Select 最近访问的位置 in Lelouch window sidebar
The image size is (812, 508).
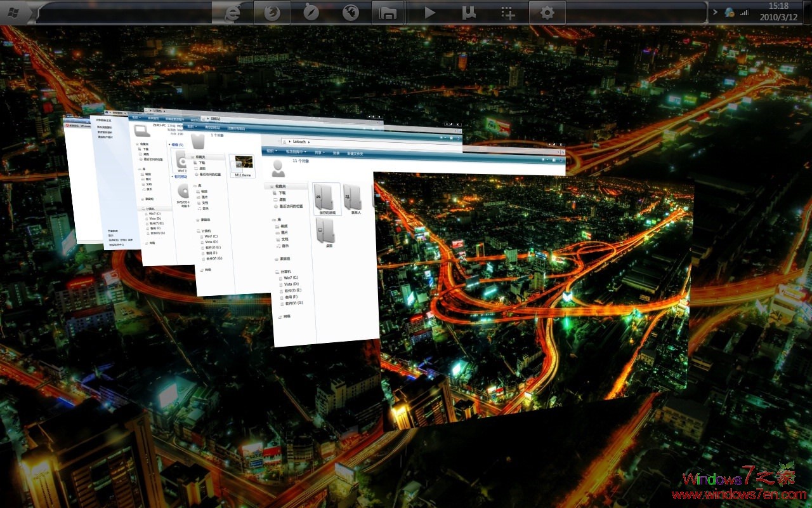point(289,206)
